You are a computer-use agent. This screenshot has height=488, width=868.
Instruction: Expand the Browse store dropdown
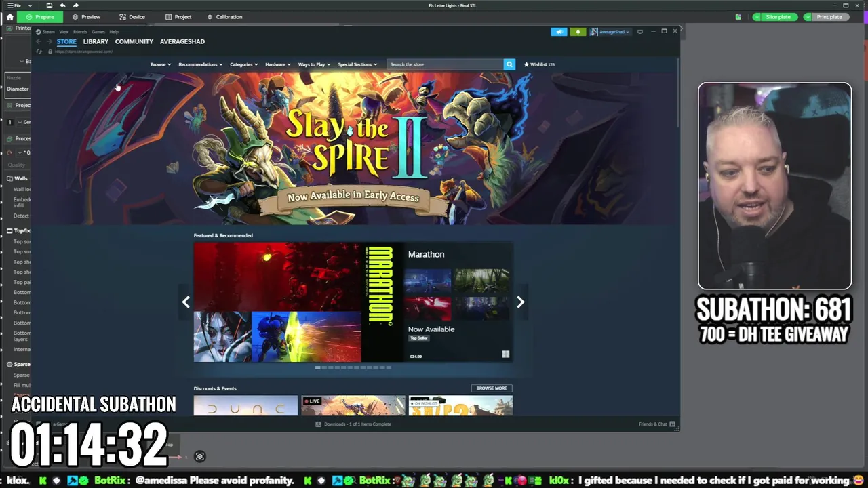pos(161,64)
